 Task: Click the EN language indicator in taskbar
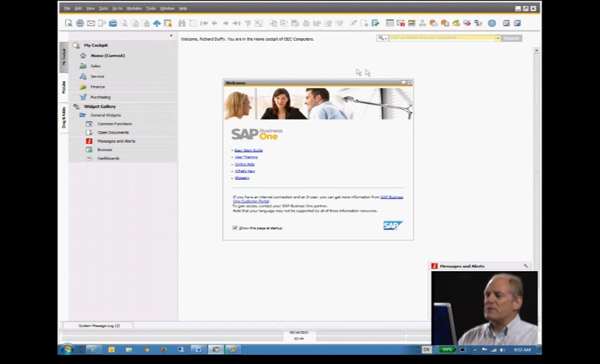[x=426, y=349]
